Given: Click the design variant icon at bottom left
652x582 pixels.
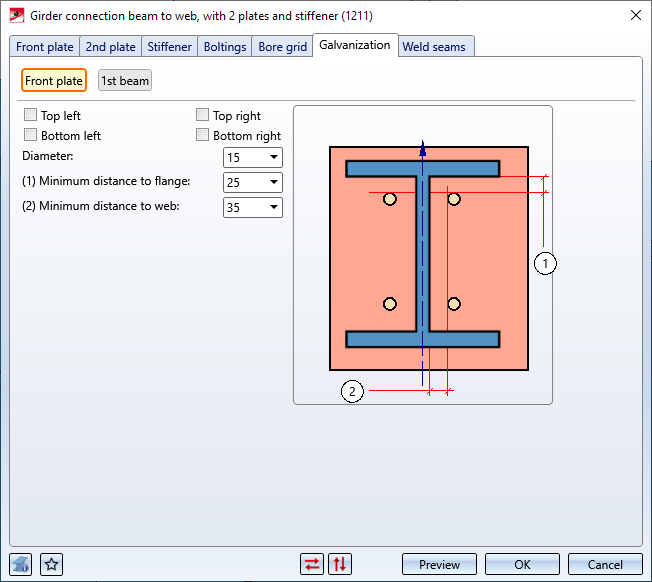Looking at the screenshot, I should click(21, 564).
